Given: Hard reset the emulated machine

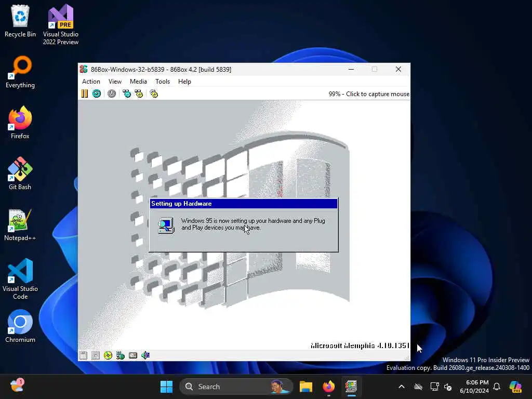Looking at the screenshot, I should tap(97, 94).
